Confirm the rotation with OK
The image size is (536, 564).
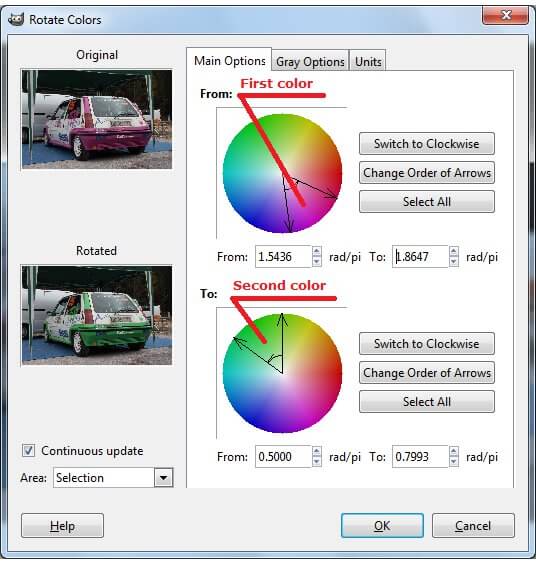click(x=382, y=526)
